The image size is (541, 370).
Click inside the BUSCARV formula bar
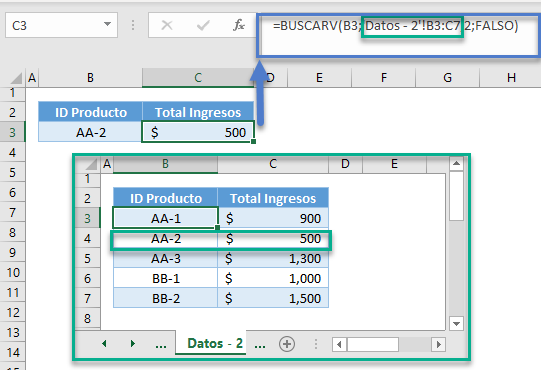[x=399, y=35]
